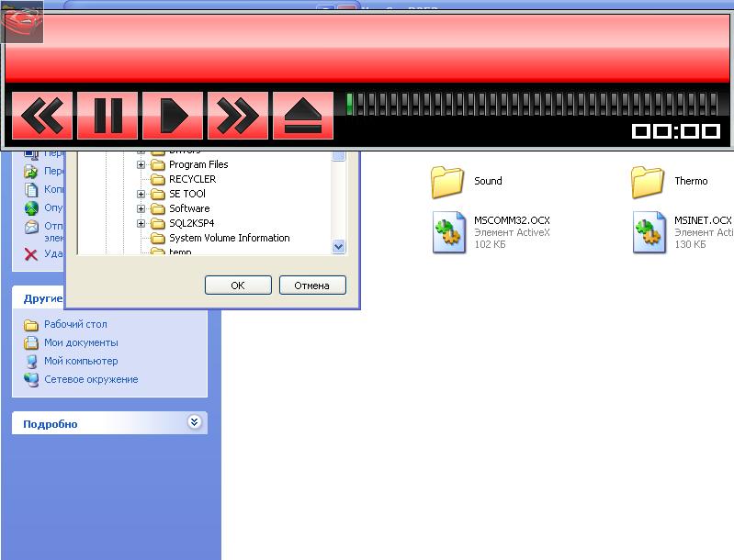
Task: Expand the Software tree node
Action: [x=141, y=208]
